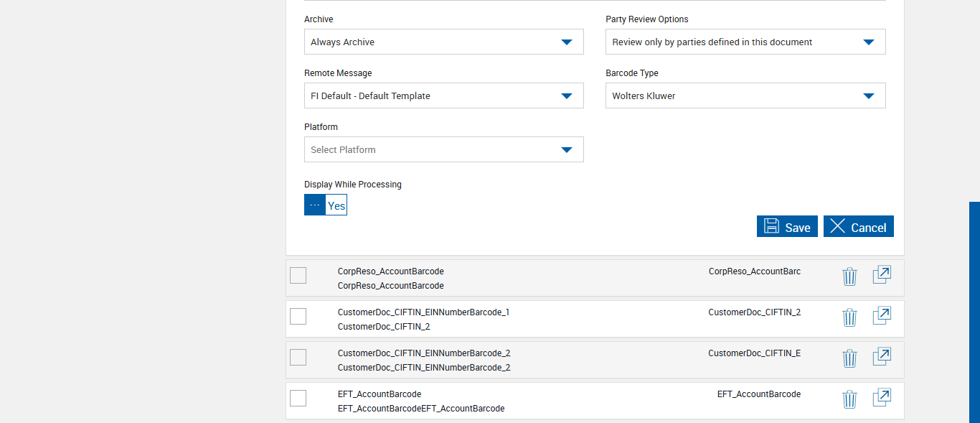Delete the CorpReso_AccountBarcode row with trash icon
980x423 pixels.
point(849,276)
